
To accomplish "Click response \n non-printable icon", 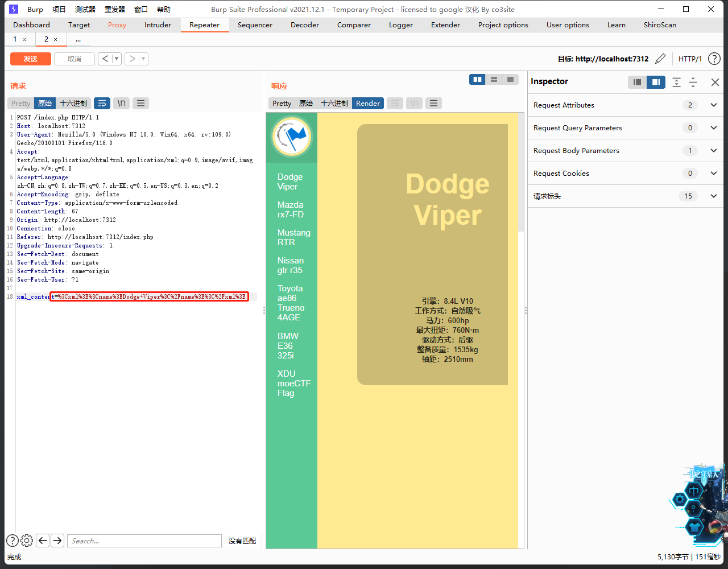I will (x=415, y=103).
